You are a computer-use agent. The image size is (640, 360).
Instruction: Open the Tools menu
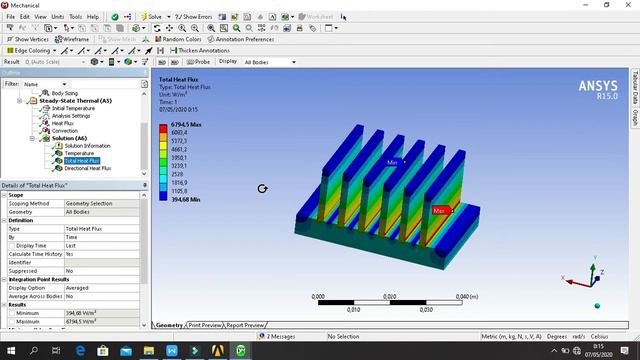pyautogui.click(x=76, y=17)
